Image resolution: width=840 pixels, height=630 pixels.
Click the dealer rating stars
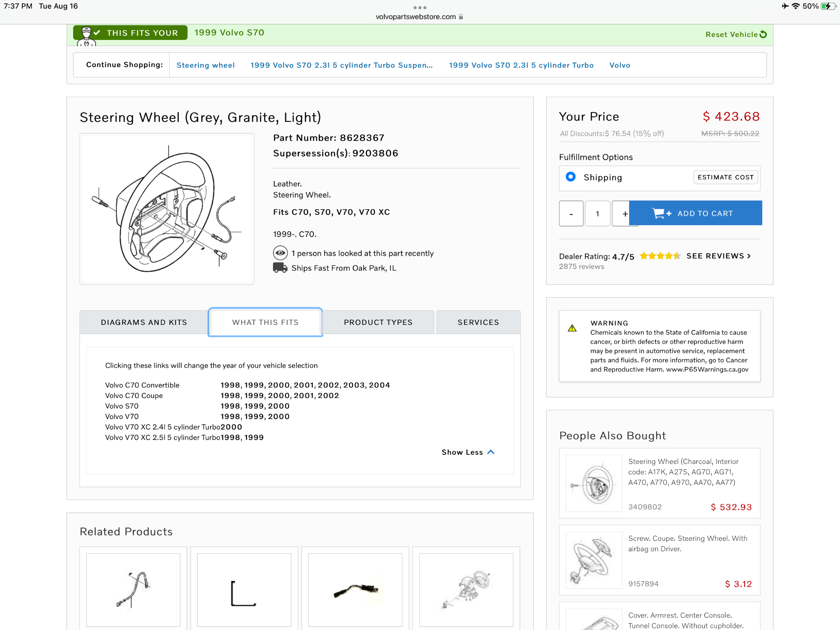(x=660, y=256)
